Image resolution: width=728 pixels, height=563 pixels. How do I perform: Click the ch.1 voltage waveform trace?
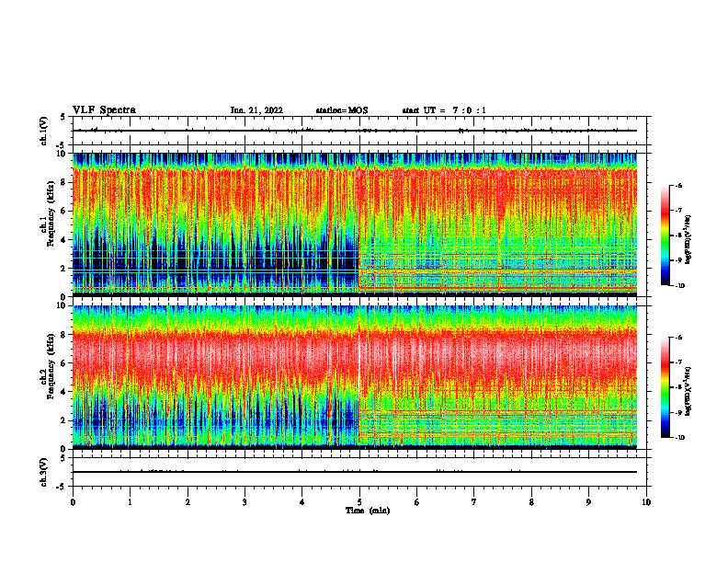(355, 131)
